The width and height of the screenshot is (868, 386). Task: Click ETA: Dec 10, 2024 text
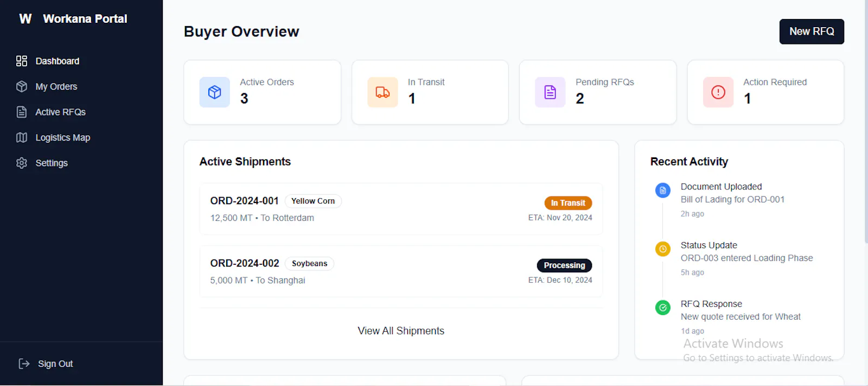click(560, 280)
